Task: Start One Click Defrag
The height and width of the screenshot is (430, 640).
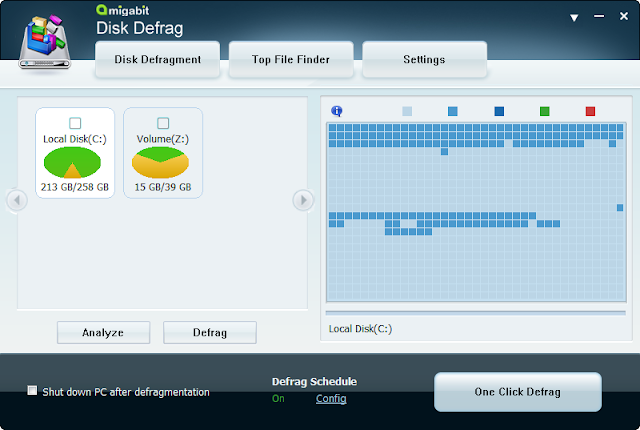Action: (517, 392)
